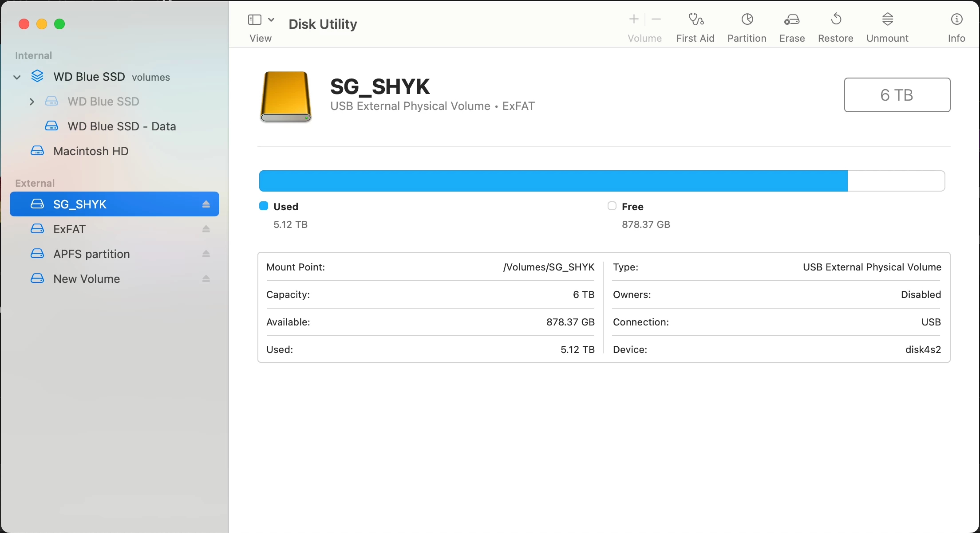Click the large SG_SHYK drive icon

pos(286,96)
